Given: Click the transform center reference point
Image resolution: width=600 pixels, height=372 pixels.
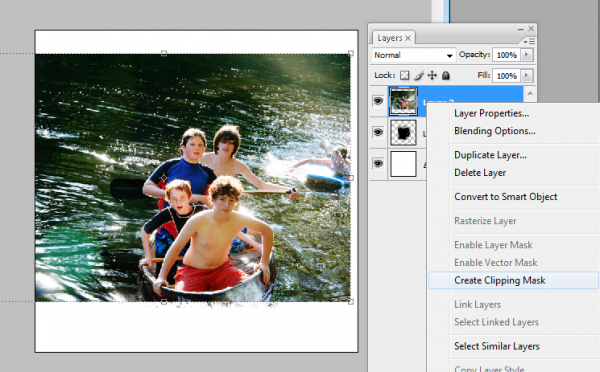Looking at the screenshot, I should [164, 178].
